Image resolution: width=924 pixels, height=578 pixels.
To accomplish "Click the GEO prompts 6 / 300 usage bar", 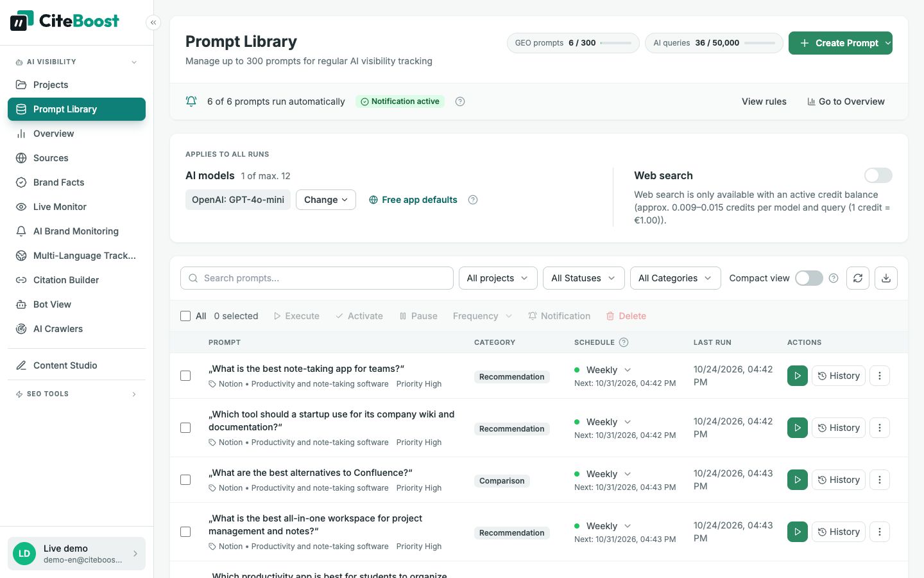I will click(x=573, y=43).
